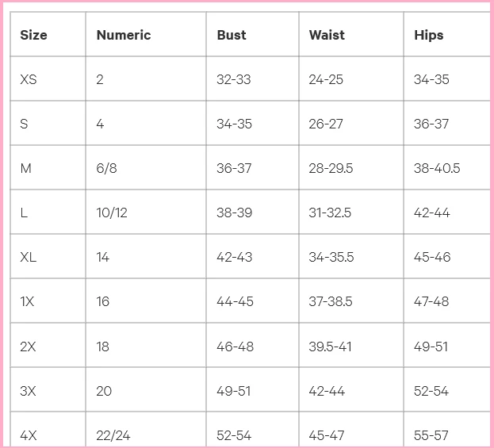The image size is (494, 448).
Task: Select hips measurement 47-48
Action: (x=431, y=301)
